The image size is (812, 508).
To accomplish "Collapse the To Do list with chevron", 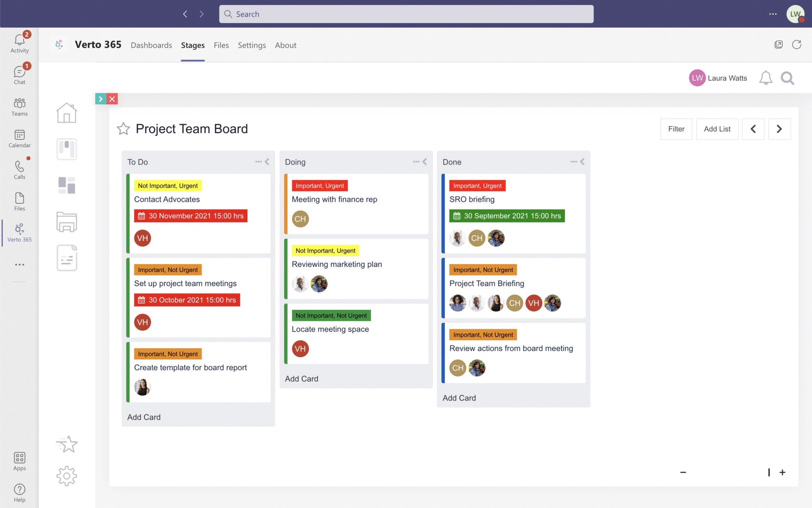I will coord(267,162).
